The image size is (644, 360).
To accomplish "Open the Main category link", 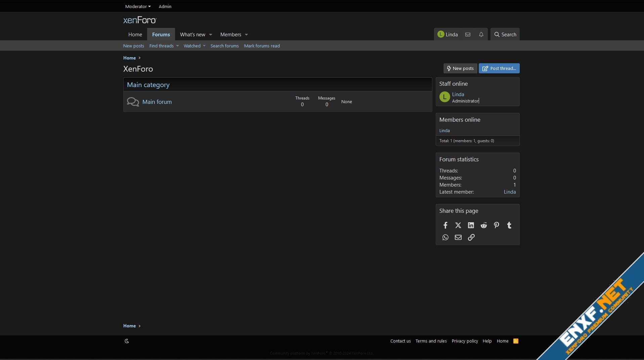I will [148, 85].
